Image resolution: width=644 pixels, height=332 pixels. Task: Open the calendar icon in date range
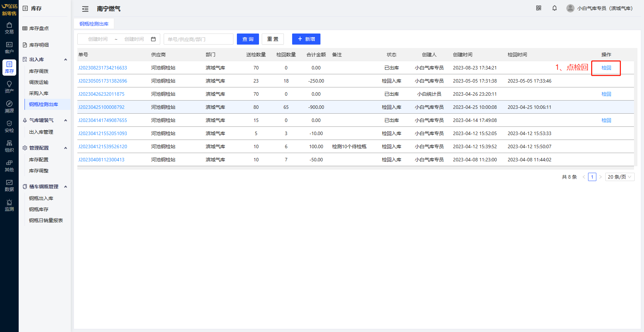pos(153,39)
